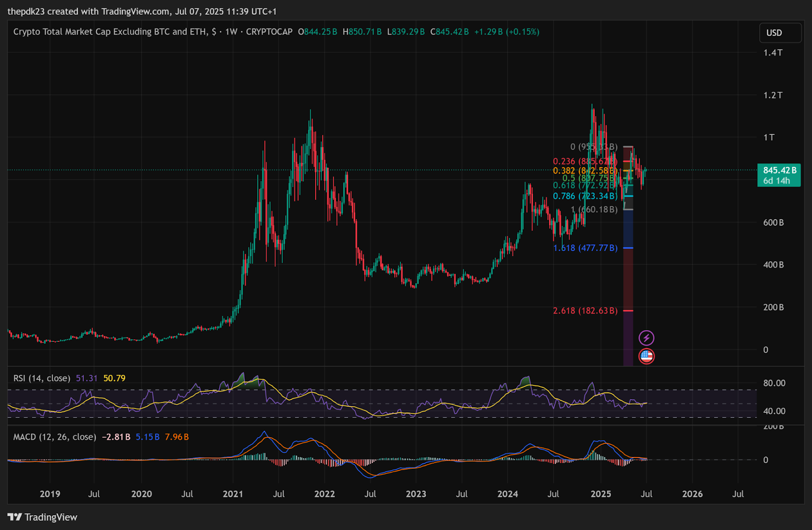Open the USD currency selector
Viewport: 812px width, 530px height.
[x=780, y=33]
